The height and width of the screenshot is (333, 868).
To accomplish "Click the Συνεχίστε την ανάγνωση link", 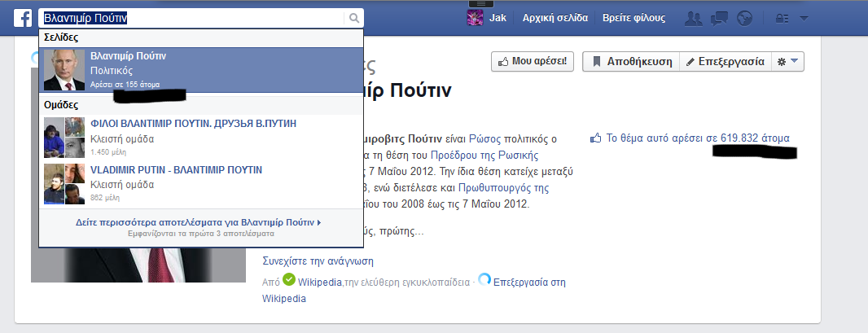I will [318, 261].
